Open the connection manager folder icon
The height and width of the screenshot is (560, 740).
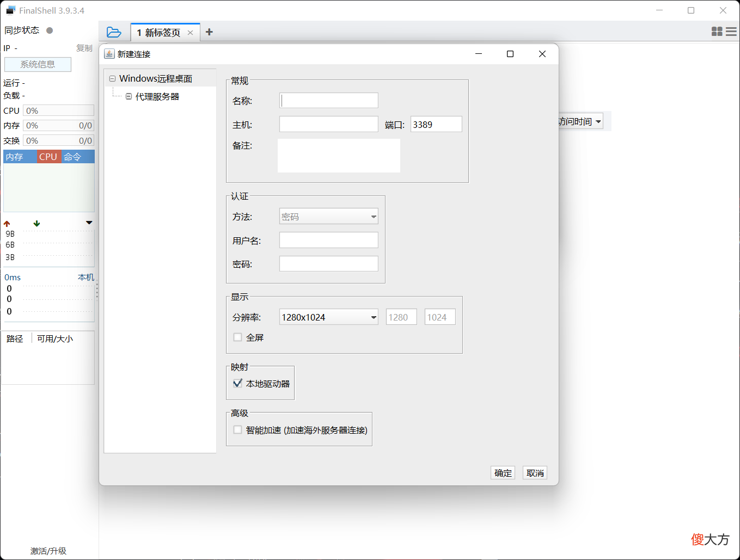pyautogui.click(x=114, y=32)
